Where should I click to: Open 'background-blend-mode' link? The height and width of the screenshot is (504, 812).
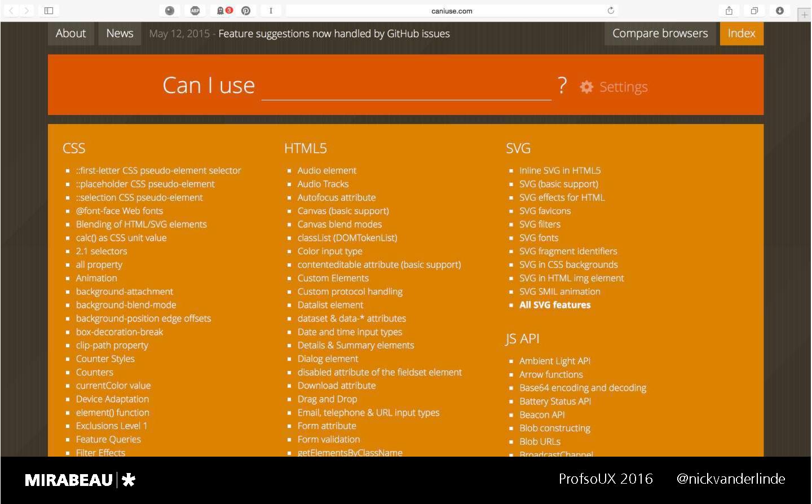tap(126, 305)
